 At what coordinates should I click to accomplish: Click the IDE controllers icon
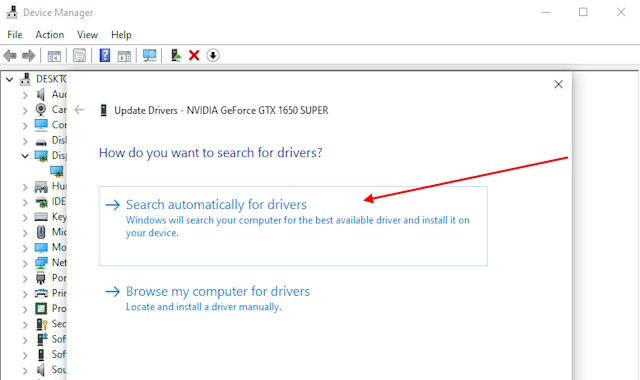pyautogui.click(x=41, y=202)
